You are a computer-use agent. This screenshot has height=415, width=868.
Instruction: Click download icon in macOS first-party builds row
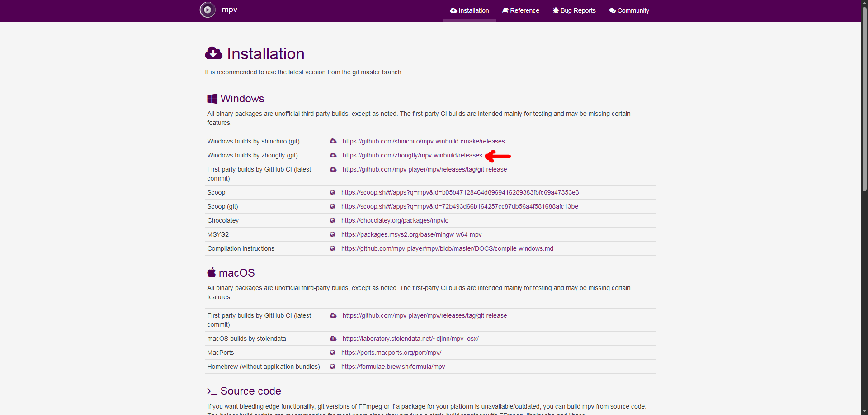pyautogui.click(x=333, y=315)
